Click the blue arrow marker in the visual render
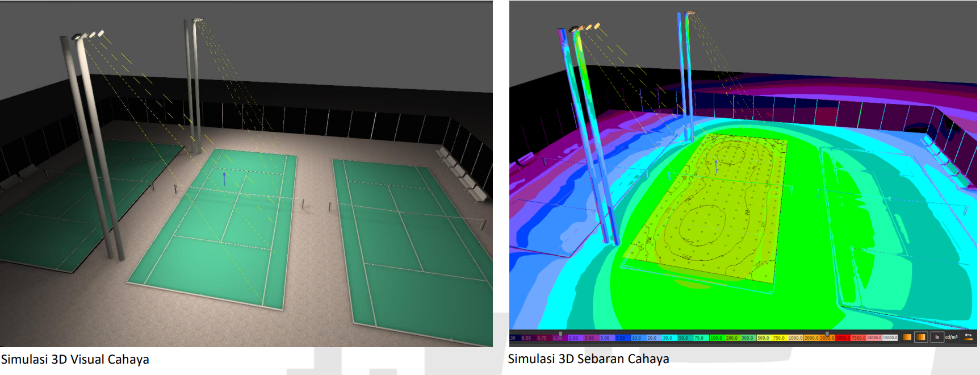 (224, 178)
